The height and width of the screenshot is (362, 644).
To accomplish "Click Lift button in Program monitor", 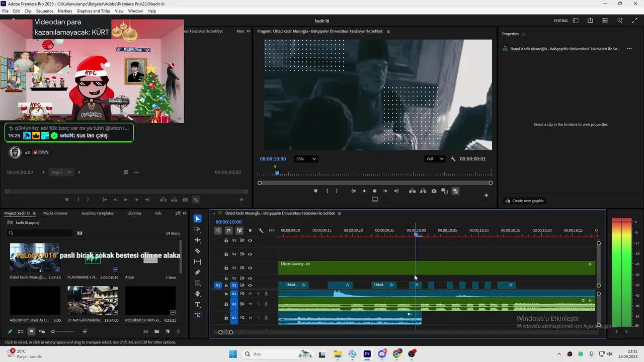I will coord(412,191).
